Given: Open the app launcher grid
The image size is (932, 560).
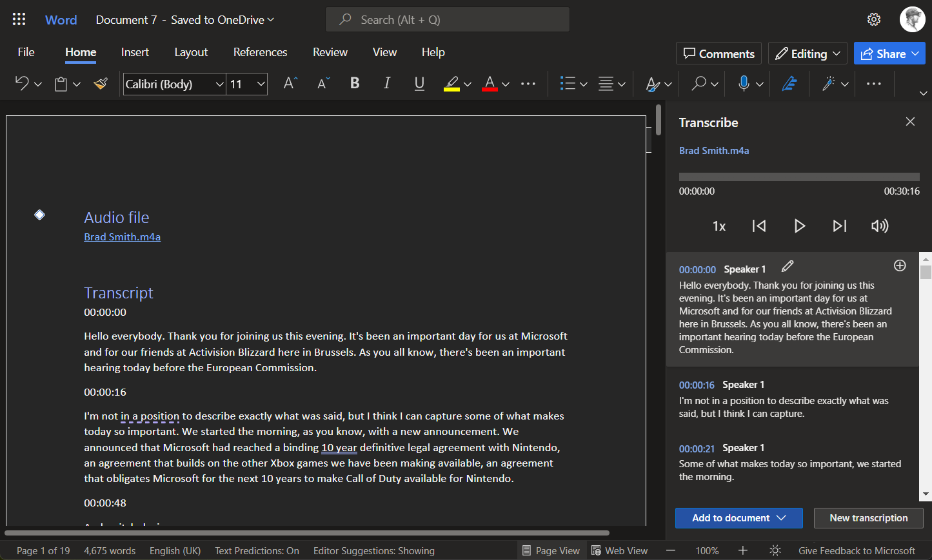Looking at the screenshot, I should 19,19.
